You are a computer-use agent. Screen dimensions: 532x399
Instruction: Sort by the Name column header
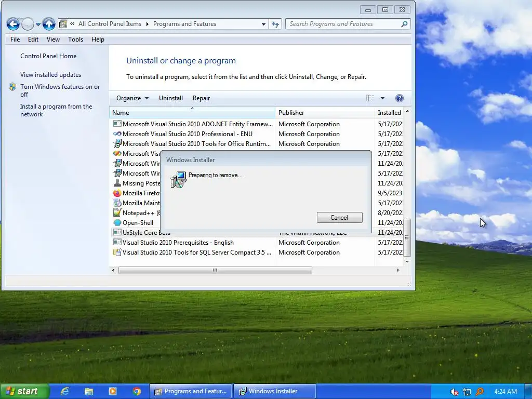(x=192, y=113)
